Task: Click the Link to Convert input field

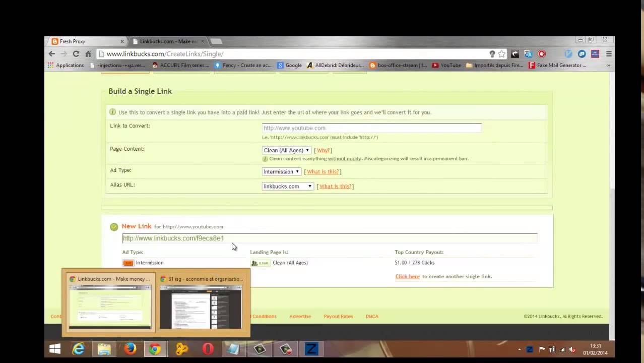Action: coord(371,128)
